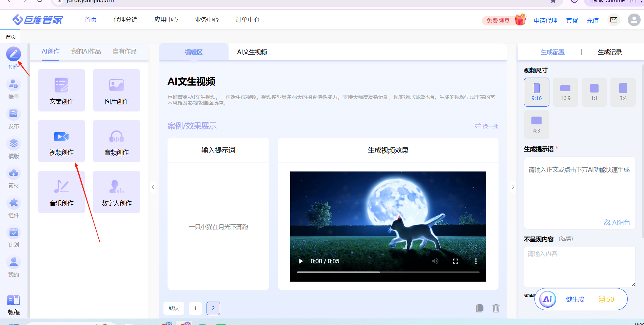Enter fullscreen on the sample video
The width and height of the screenshot is (644, 325).
click(455, 261)
